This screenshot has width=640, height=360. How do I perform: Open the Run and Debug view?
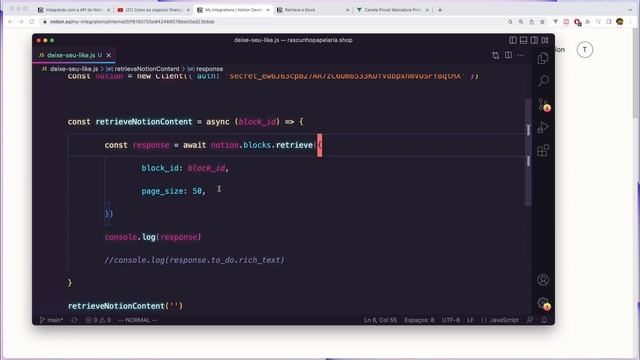[x=543, y=127]
